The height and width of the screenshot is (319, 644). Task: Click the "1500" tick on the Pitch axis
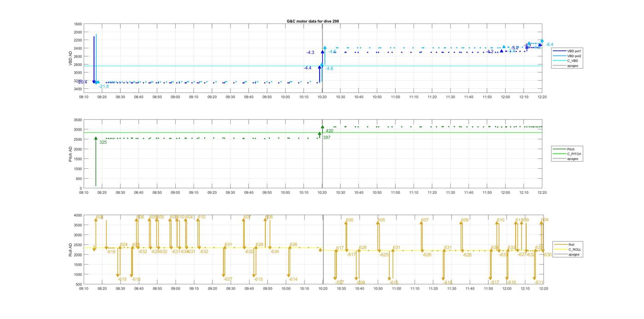pos(78,159)
